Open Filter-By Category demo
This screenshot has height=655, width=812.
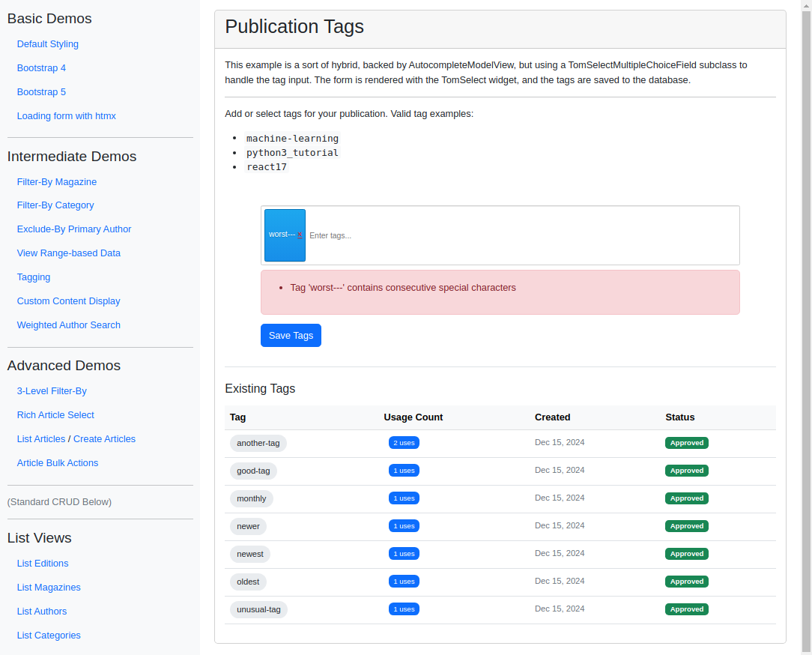(55, 205)
